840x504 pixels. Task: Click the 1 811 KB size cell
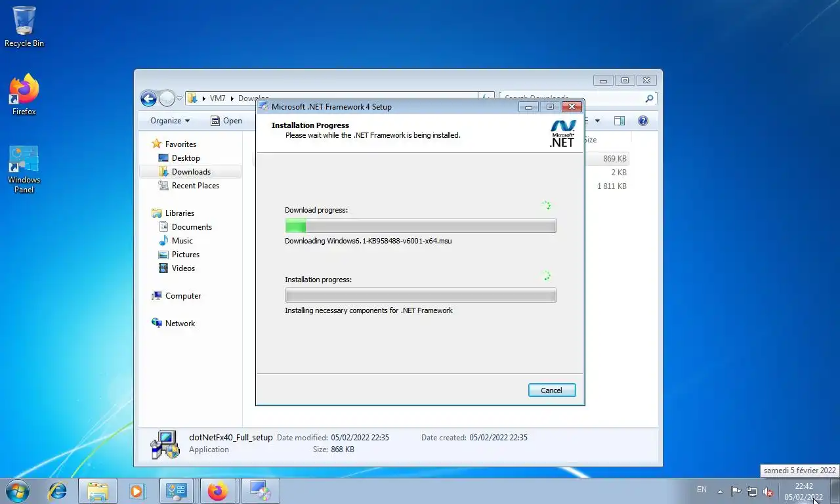click(612, 186)
